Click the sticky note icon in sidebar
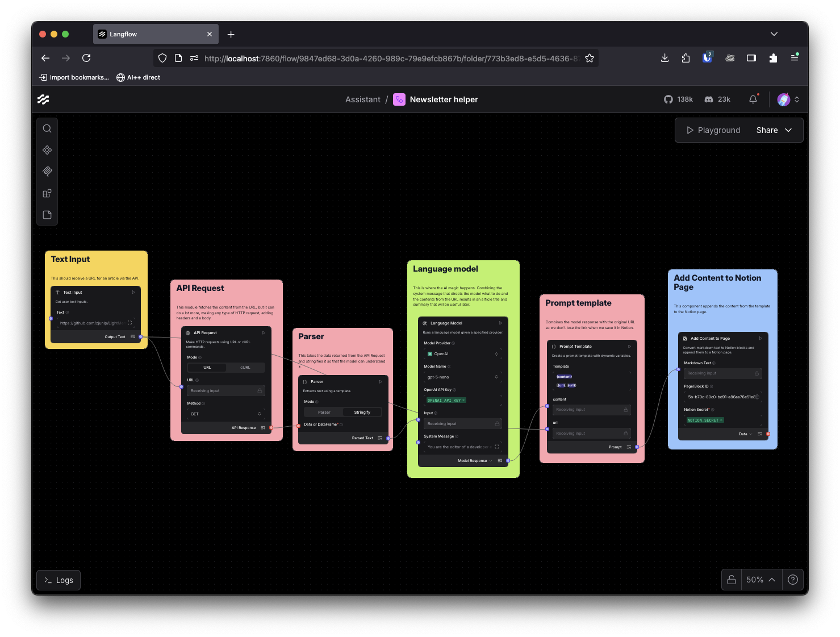This screenshot has width=840, height=637. click(47, 215)
